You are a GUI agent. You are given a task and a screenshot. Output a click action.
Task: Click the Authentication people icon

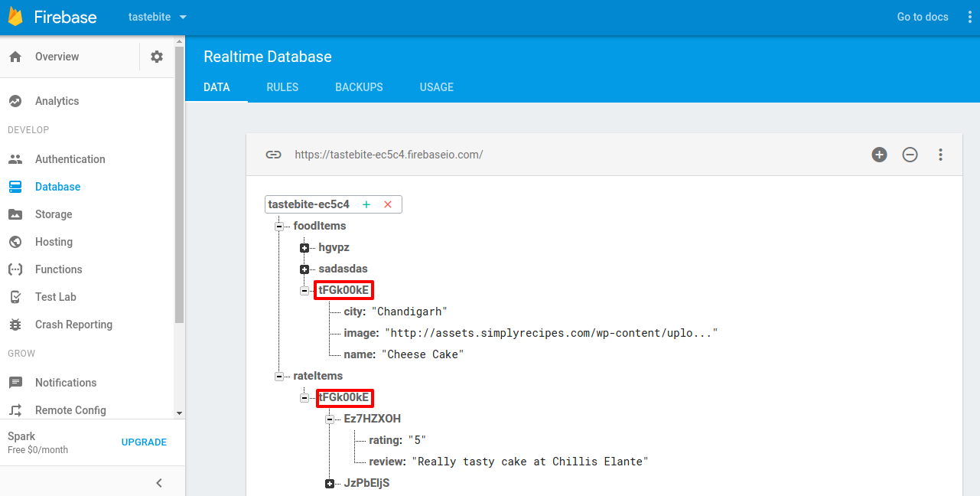[x=15, y=159]
